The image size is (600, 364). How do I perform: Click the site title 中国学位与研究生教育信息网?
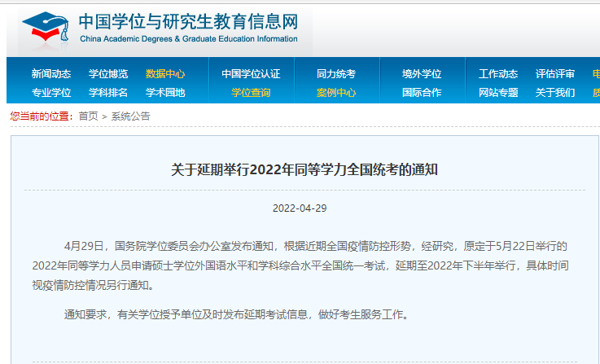click(188, 21)
